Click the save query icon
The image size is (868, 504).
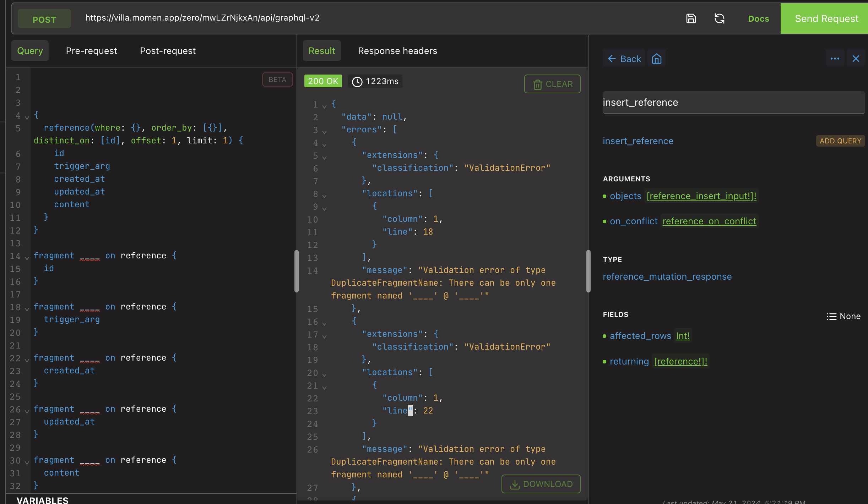coord(691,18)
